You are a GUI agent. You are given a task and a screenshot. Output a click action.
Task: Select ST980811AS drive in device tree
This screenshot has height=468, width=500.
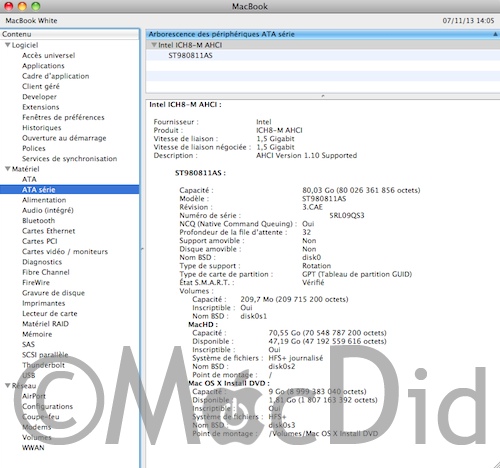190,56
